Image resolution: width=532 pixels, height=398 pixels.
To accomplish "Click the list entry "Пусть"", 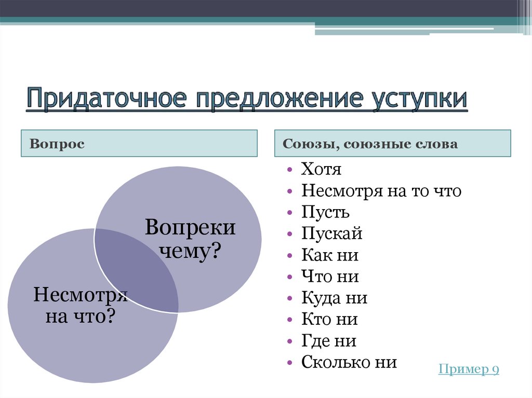I will click(x=326, y=212).
